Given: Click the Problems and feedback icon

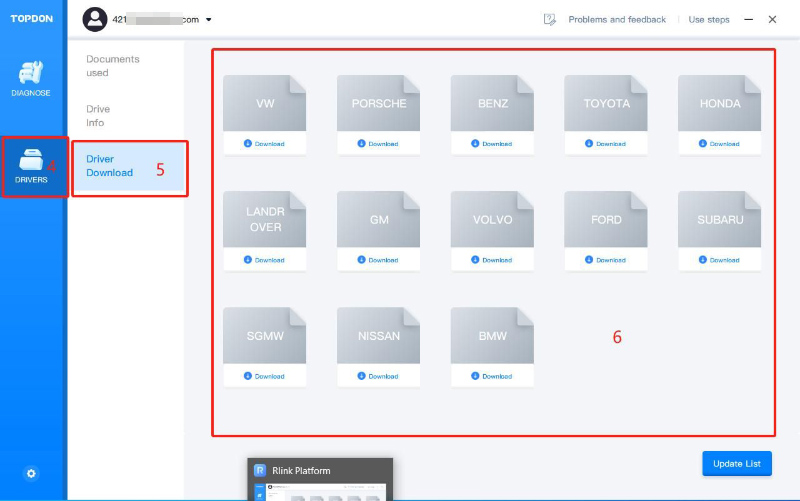Looking at the screenshot, I should click(549, 19).
